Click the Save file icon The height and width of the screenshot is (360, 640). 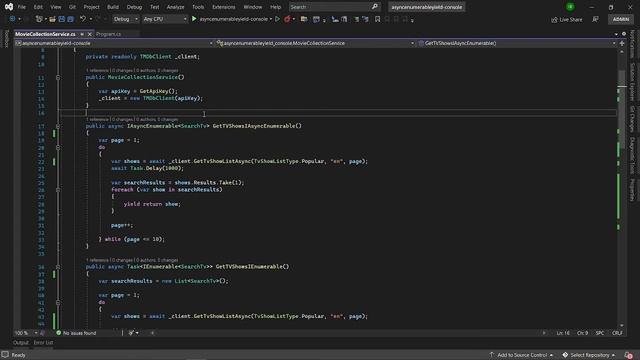[62, 19]
